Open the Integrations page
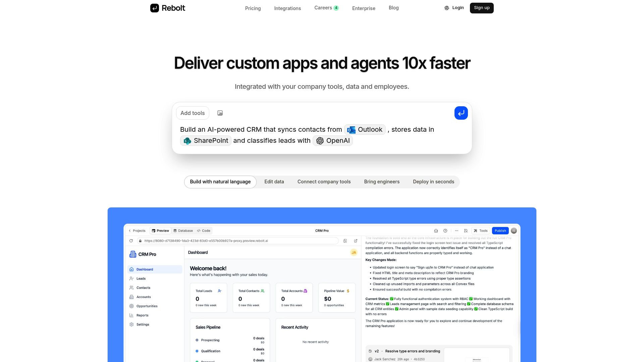This screenshot has width=644, height=362. coord(287,8)
